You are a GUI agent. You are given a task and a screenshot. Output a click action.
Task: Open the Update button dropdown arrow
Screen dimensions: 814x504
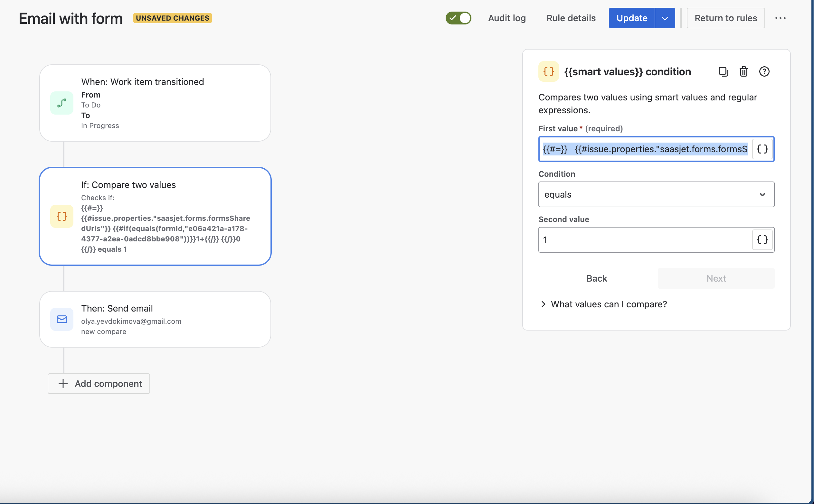(x=665, y=18)
